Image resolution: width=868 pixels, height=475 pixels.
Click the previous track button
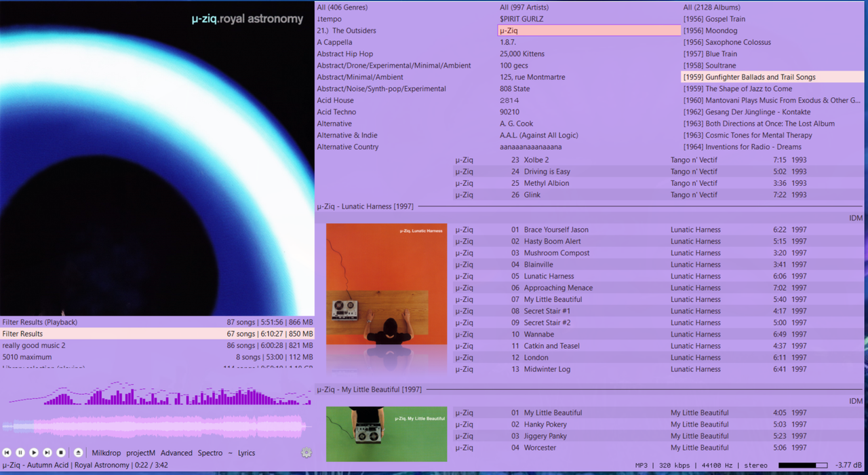(7, 453)
